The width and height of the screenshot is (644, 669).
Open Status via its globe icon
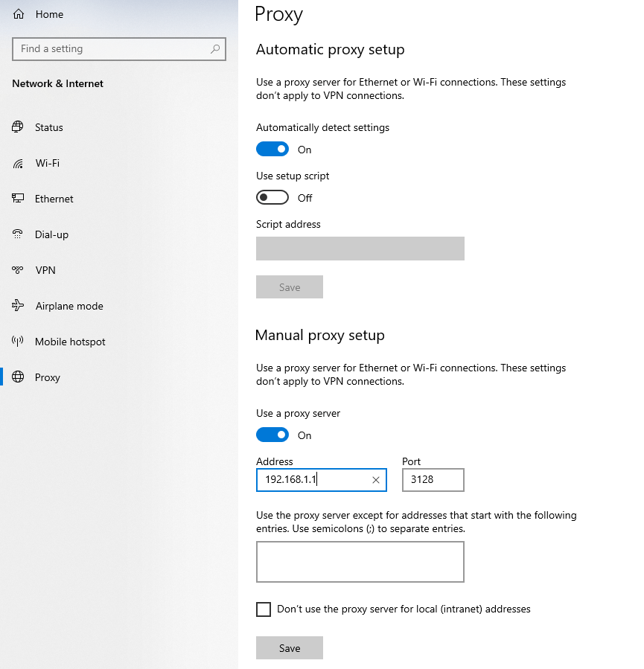click(x=18, y=127)
